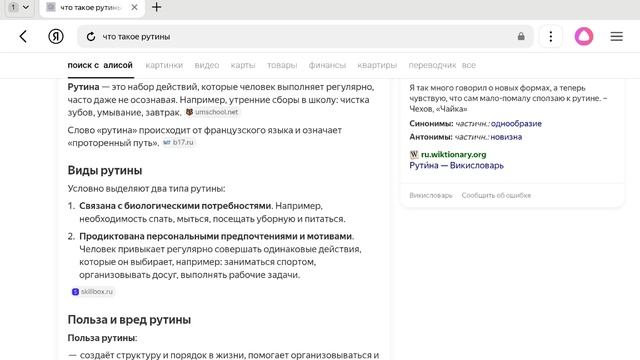Click the 'Польза и вред рутины' heading
Viewport: 640px width, 360px height.
pos(129,320)
